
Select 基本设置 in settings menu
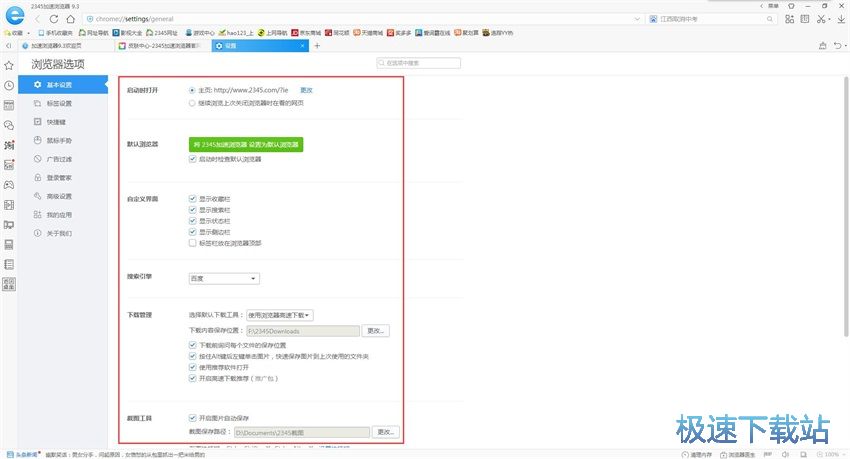click(63, 85)
